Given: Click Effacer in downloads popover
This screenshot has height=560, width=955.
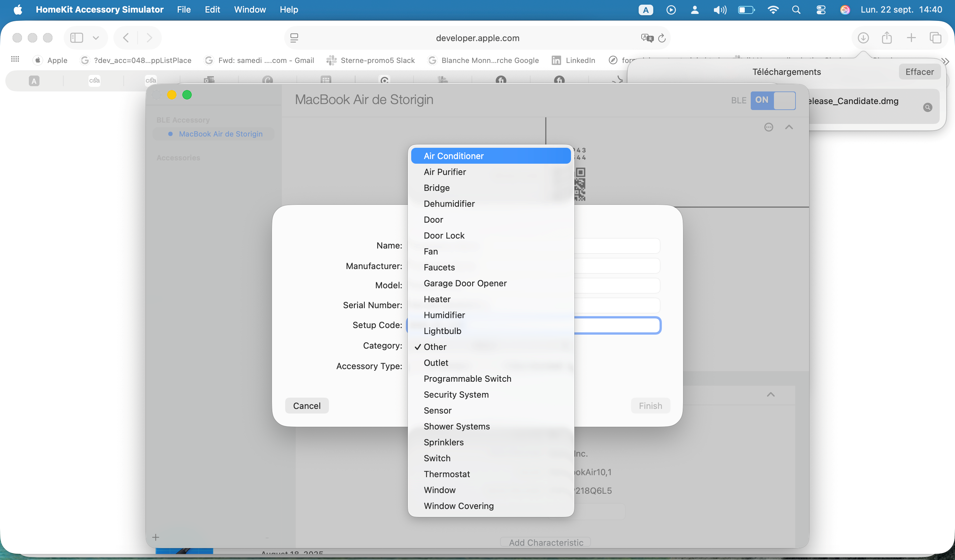Looking at the screenshot, I should (920, 72).
